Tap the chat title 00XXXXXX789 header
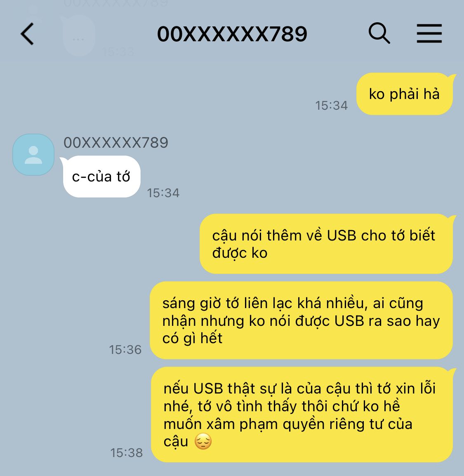464x476 pixels. point(232,34)
